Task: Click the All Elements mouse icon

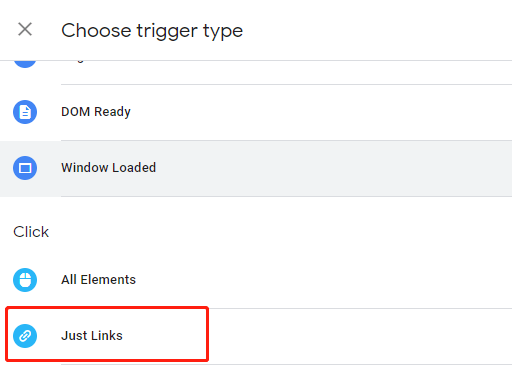Action: 25,280
